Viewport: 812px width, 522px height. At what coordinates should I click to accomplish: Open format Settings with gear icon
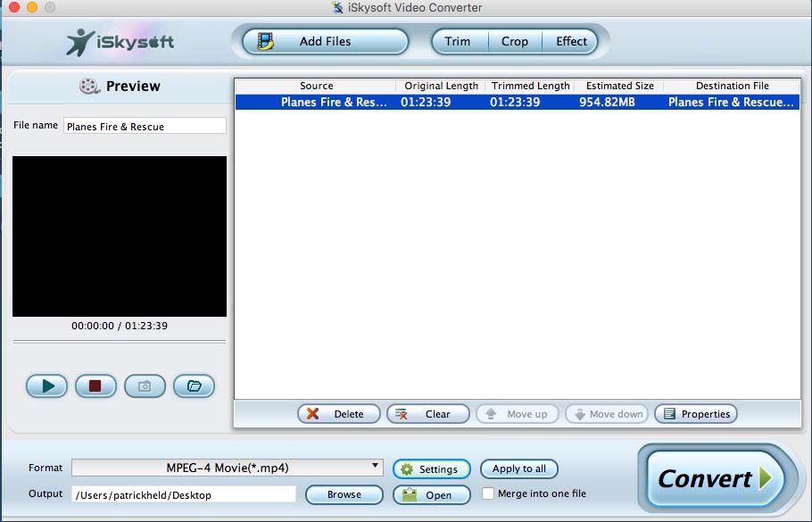[x=431, y=469]
